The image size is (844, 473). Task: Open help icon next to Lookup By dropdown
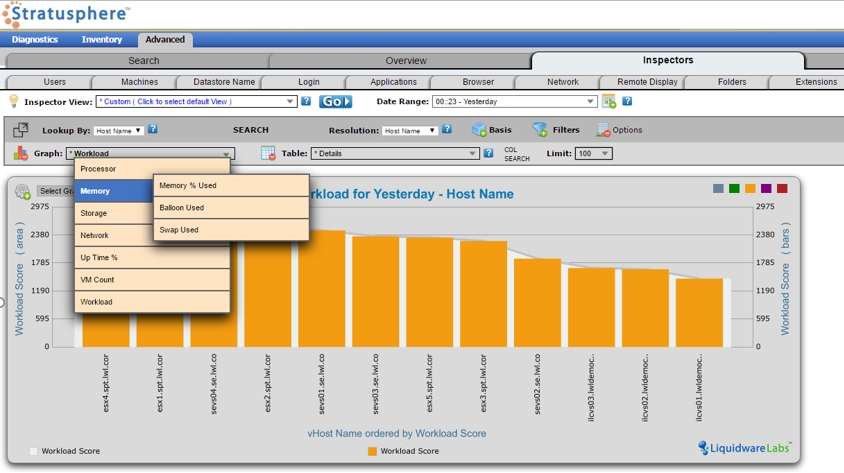point(153,129)
